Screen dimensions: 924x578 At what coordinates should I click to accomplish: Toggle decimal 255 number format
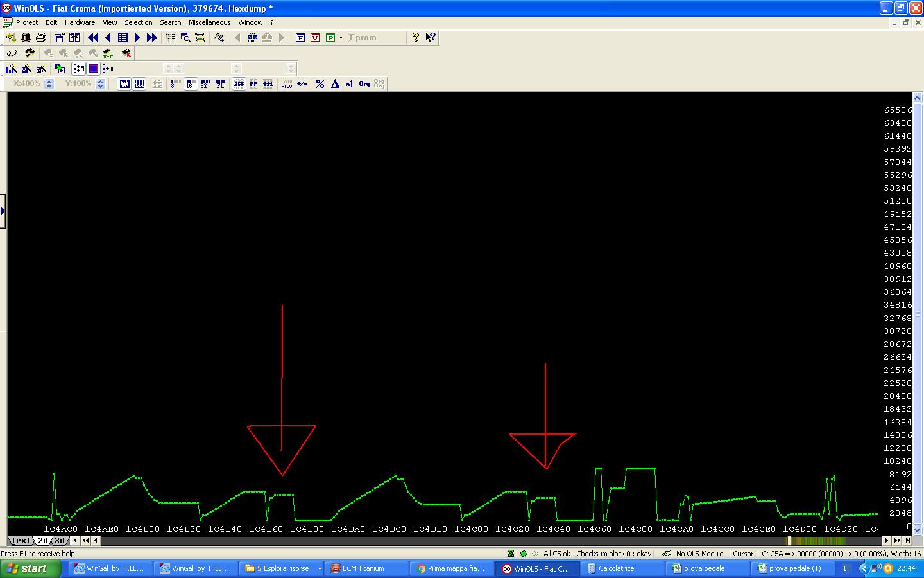pos(239,84)
